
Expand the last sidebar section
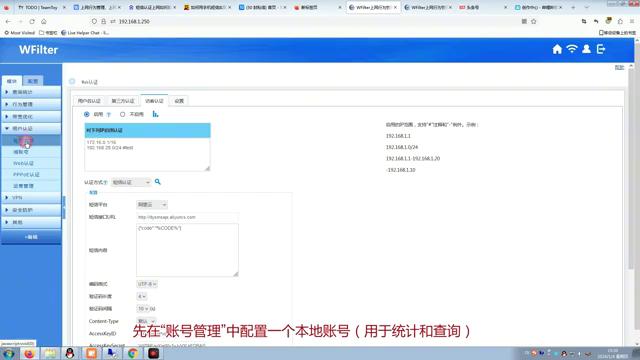[31, 222]
